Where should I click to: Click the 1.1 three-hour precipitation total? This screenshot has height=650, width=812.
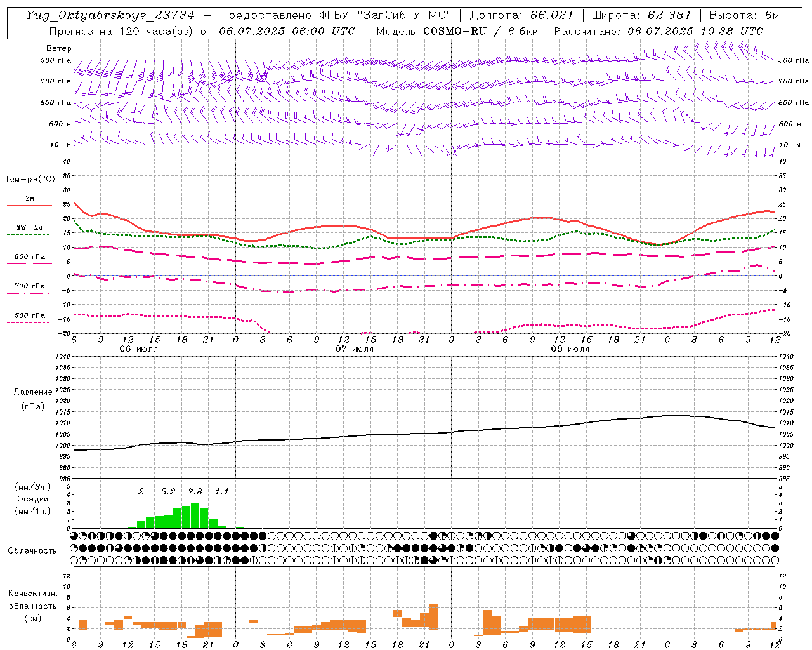tap(221, 491)
